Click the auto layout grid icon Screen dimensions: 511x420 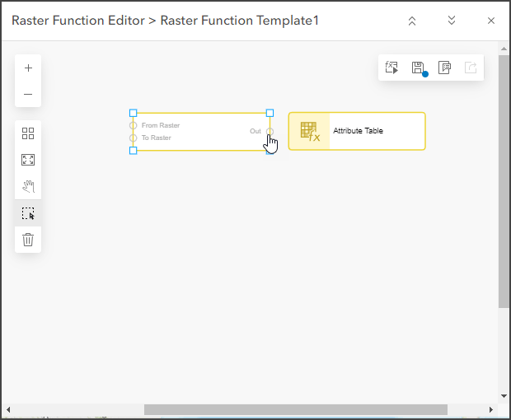click(x=28, y=133)
